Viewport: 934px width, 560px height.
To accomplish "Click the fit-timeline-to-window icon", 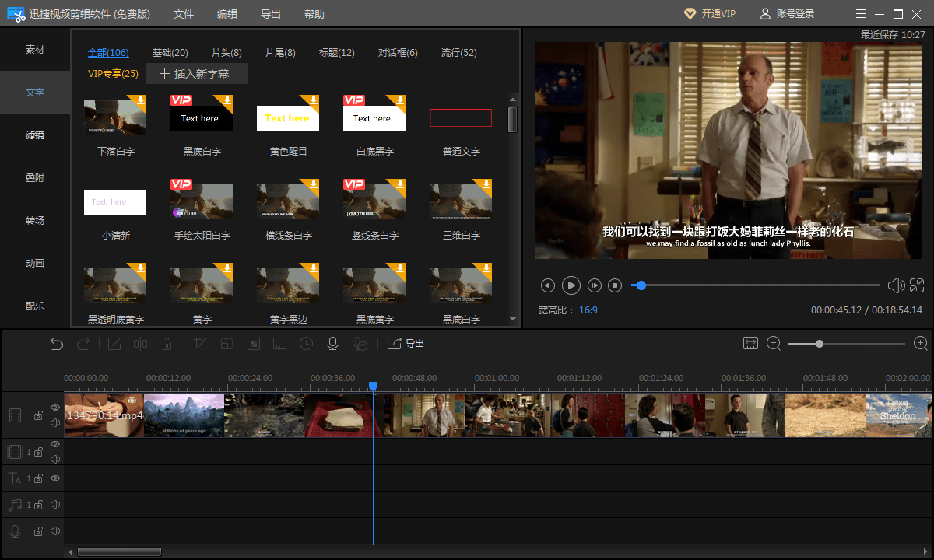I will click(750, 344).
